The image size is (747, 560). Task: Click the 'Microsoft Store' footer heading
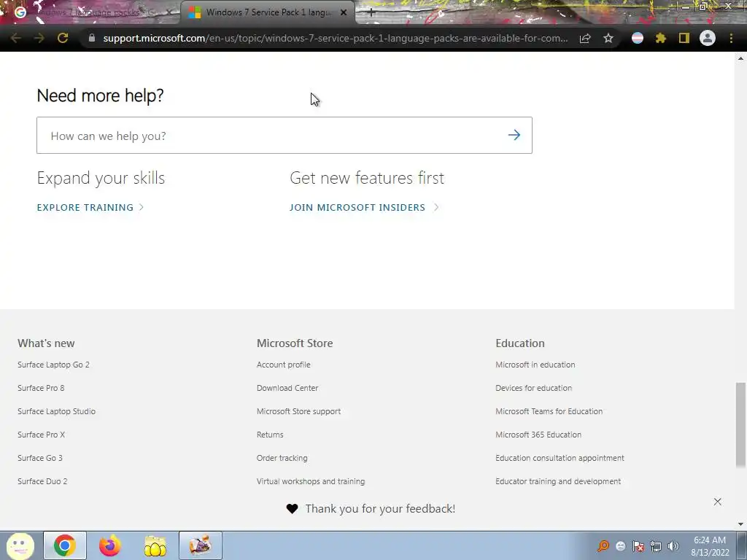click(x=295, y=343)
